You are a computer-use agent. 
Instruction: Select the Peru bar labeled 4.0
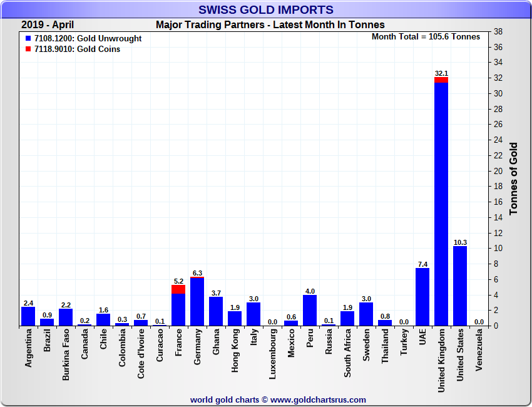point(310,310)
